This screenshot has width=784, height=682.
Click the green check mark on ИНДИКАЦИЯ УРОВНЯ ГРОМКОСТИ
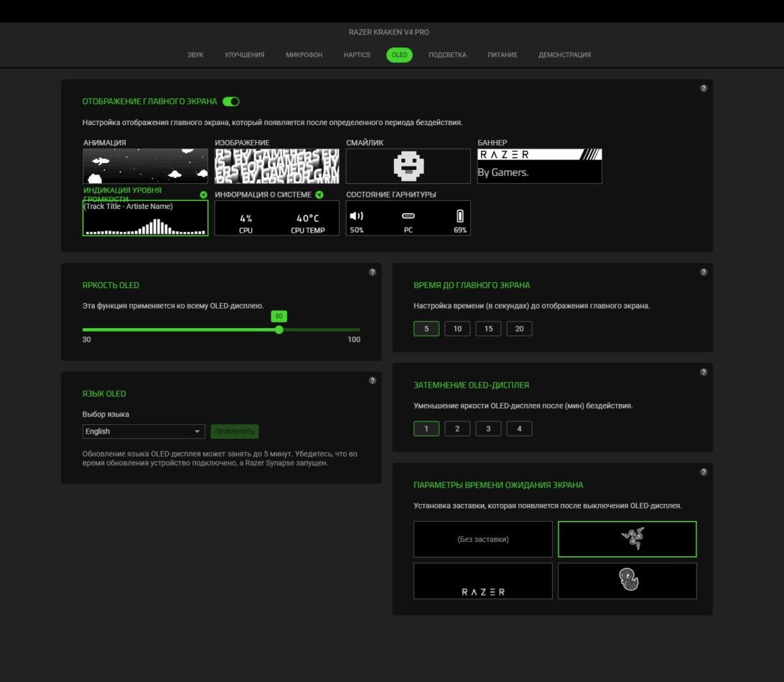point(203,195)
